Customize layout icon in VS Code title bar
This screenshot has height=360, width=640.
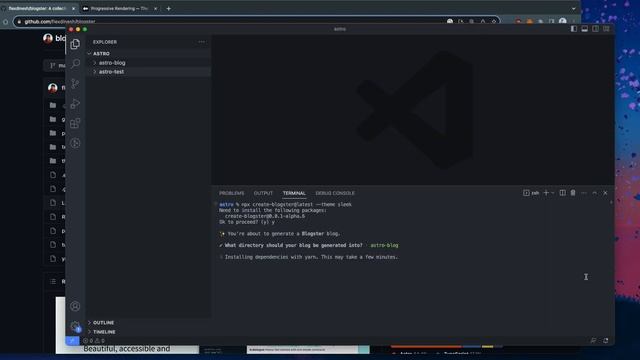606,29
